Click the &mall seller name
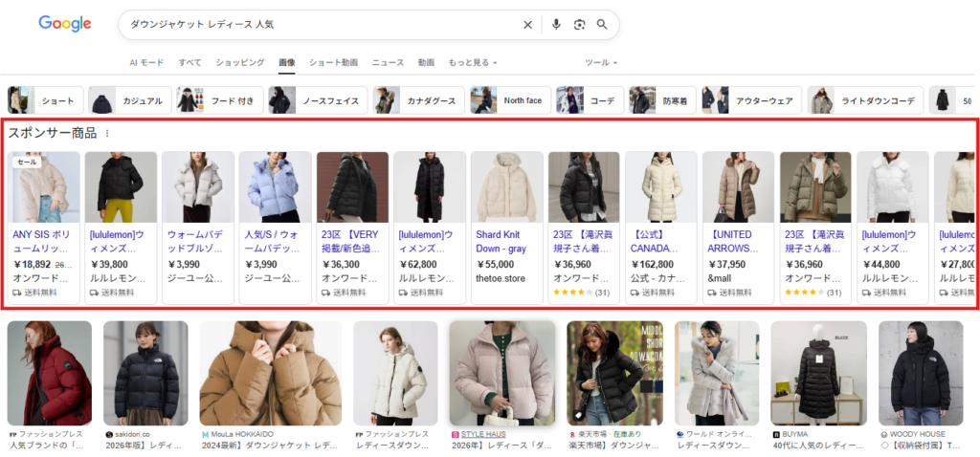The image size is (980, 457). 719,278
